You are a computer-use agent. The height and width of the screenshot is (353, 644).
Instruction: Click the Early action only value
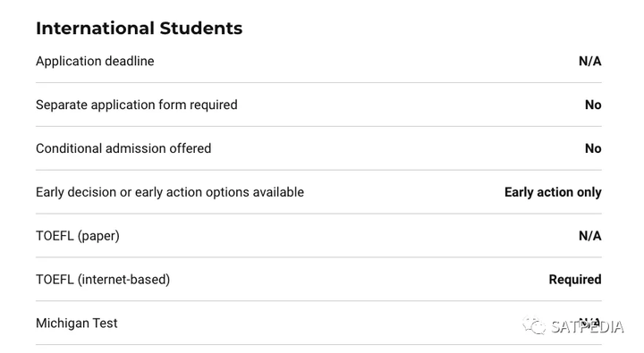coord(553,192)
